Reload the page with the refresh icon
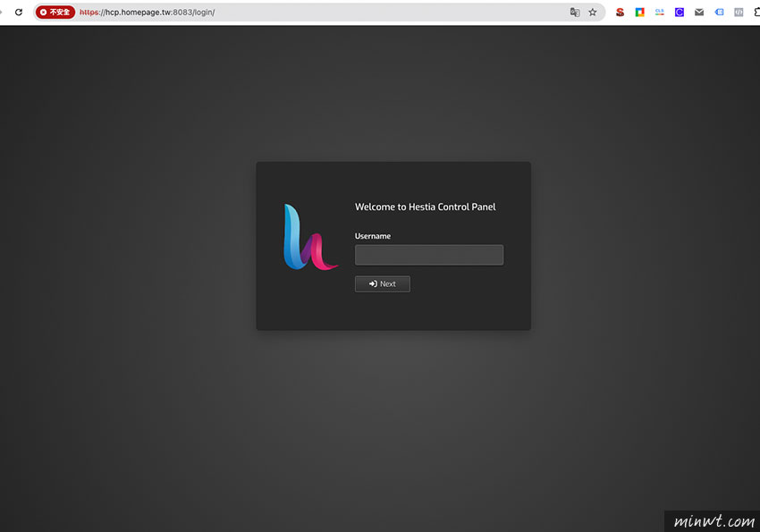Image resolution: width=760 pixels, height=532 pixels. [x=19, y=13]
